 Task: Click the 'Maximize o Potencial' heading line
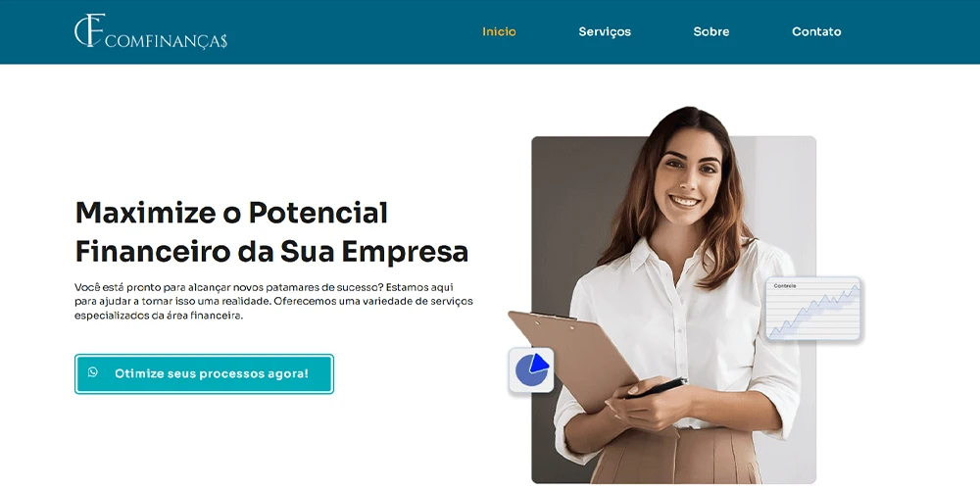tap(231, 213)
